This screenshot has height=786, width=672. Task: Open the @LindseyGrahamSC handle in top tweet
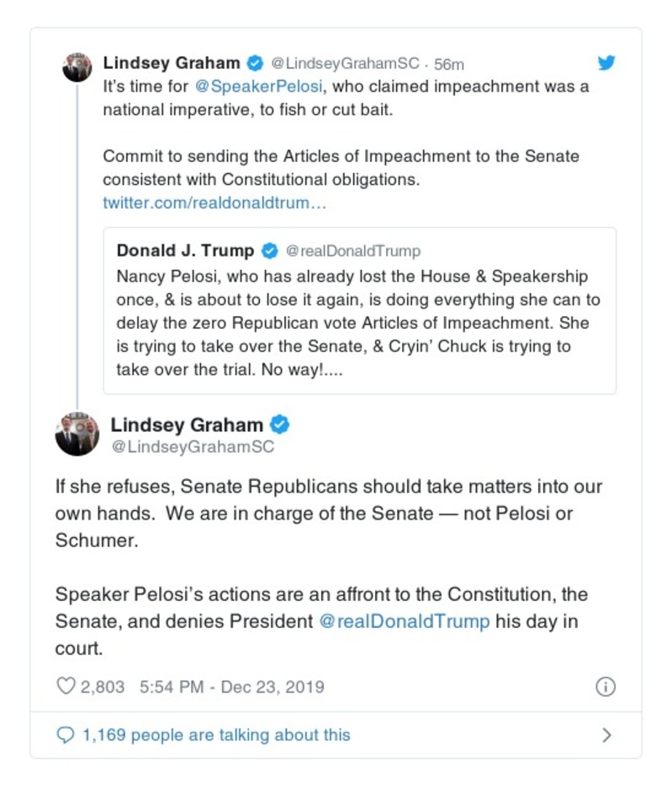coord(345,64)
